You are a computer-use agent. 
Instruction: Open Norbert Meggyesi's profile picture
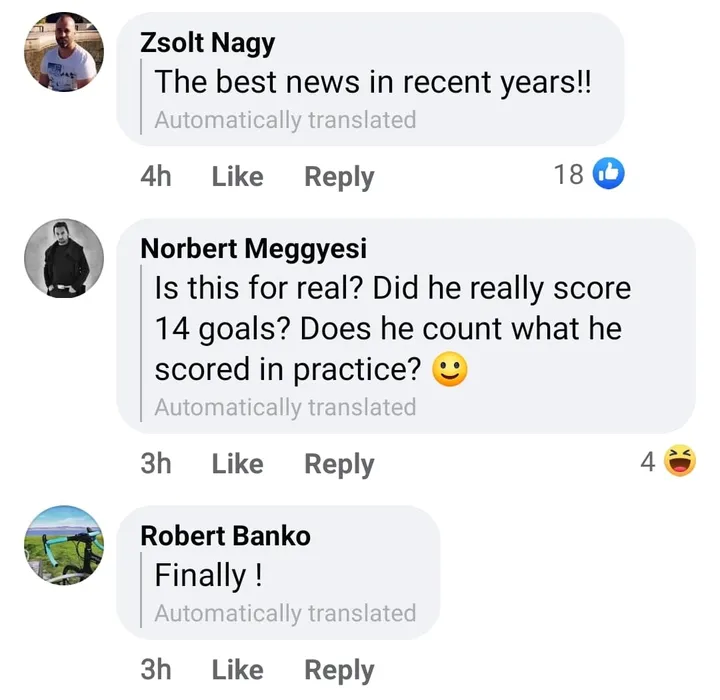click(x=63, y=258)
